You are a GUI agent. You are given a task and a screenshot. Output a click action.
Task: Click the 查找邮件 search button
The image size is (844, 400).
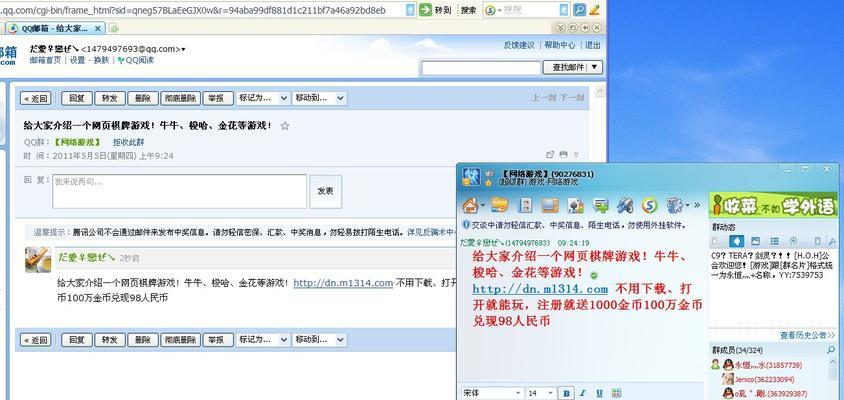click(x=565, y=67)
